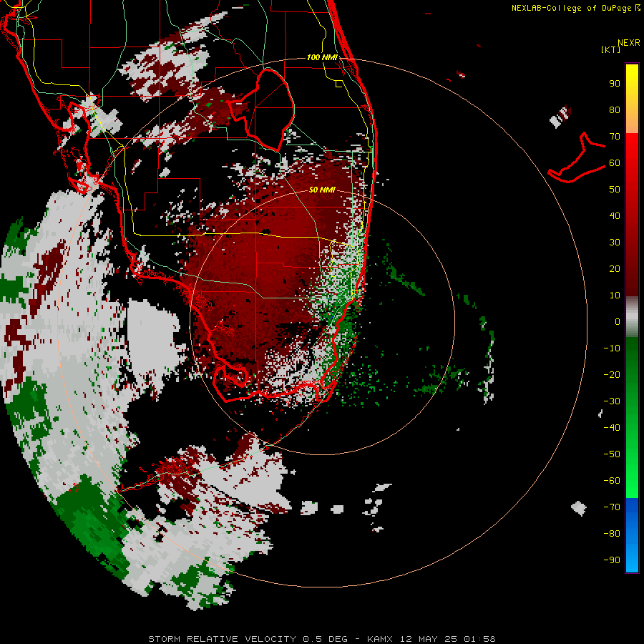Image resolution: width=644 pixels, height=644 pixels.
Task: Click the '30' value on the velocity scale
Action: (615, 243)
